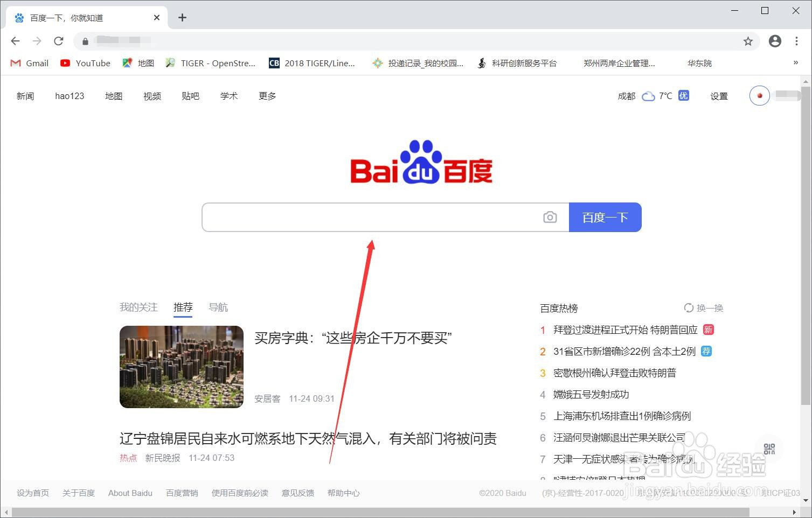
Task: Open a new browser tab
Action: (x=182, y=17)
